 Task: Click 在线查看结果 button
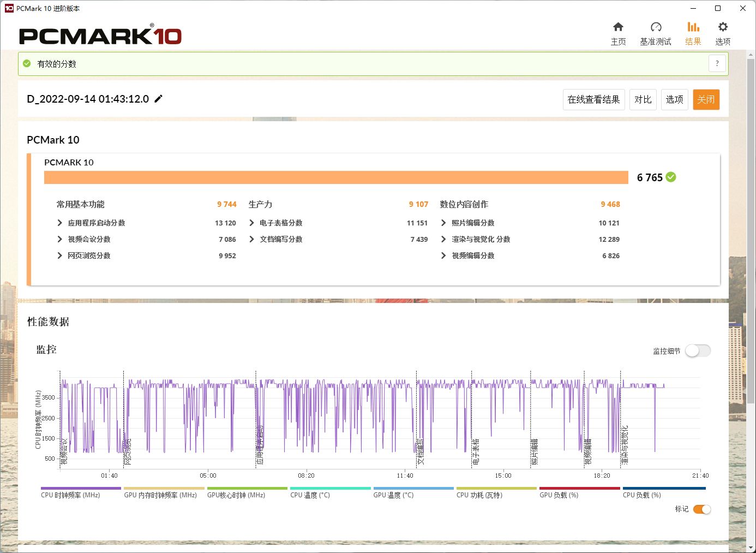tap(593, 99)
